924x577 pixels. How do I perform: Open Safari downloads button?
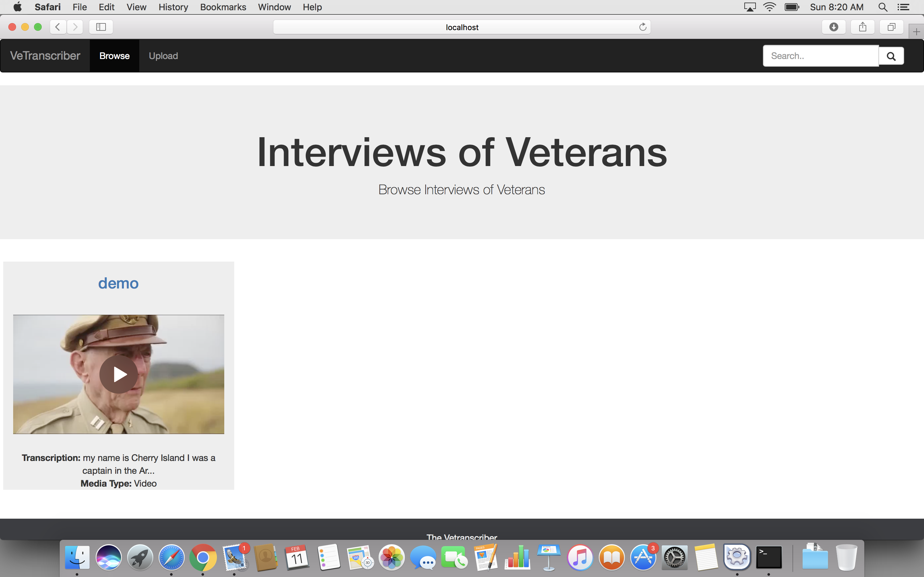pyautogui.click(x=834, y=27)
